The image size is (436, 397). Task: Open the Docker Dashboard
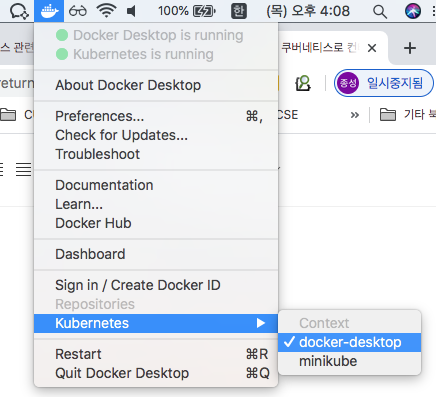pyautogui.click(x=156, y=254)
